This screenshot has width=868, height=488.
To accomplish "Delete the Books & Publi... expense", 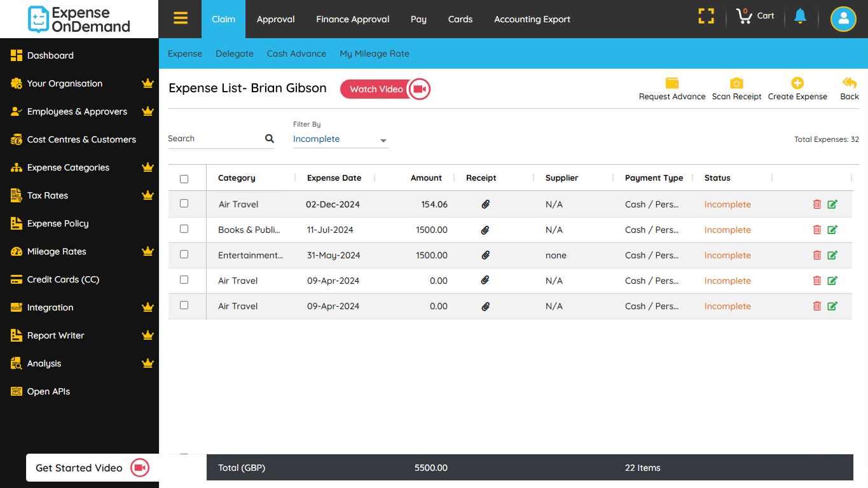I will point(817,230).
